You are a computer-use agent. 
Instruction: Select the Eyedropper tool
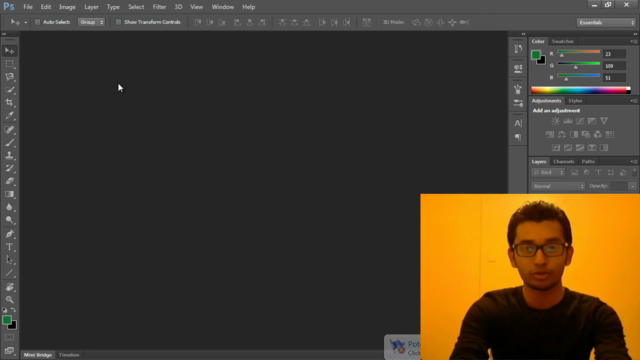(x=9, y=116)
